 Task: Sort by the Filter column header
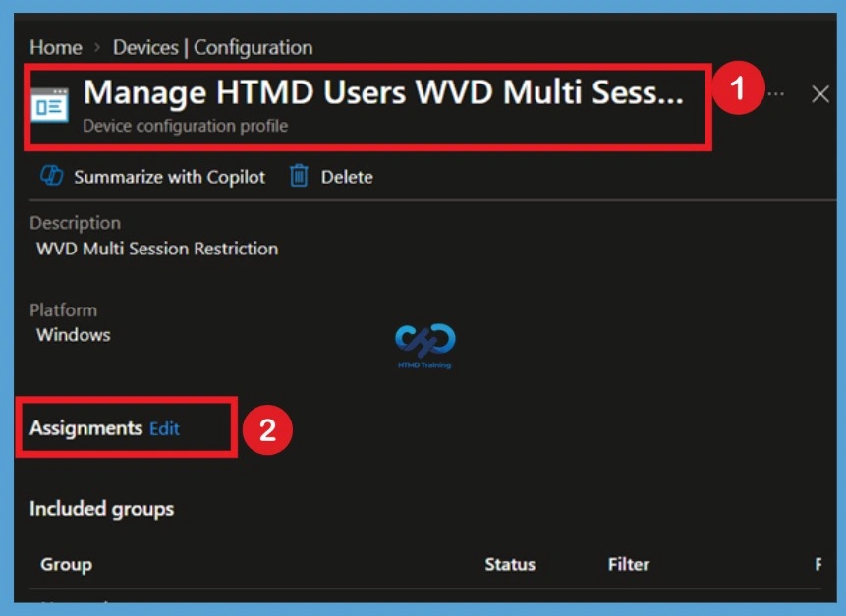[x=629, y=564]
